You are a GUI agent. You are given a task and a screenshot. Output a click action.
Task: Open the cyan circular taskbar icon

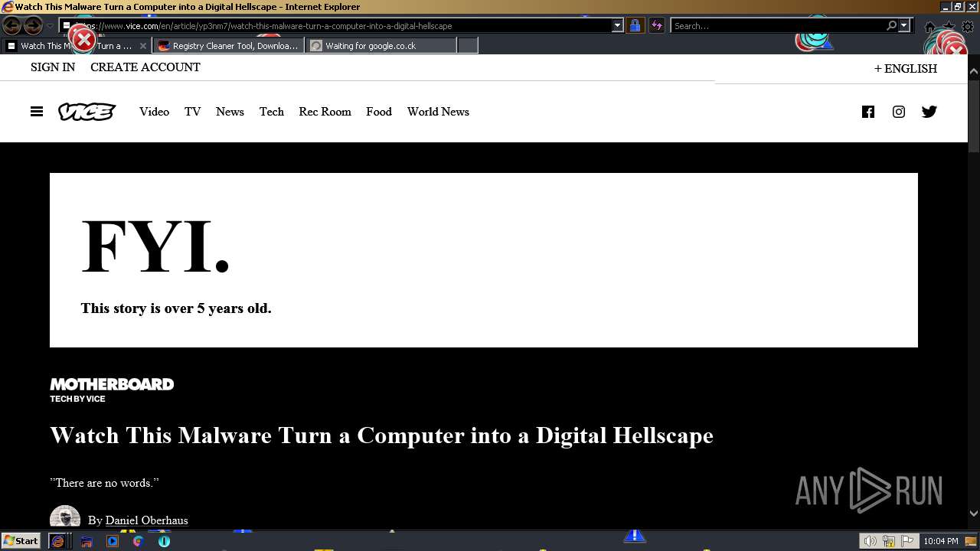click(x=164, y=541)
